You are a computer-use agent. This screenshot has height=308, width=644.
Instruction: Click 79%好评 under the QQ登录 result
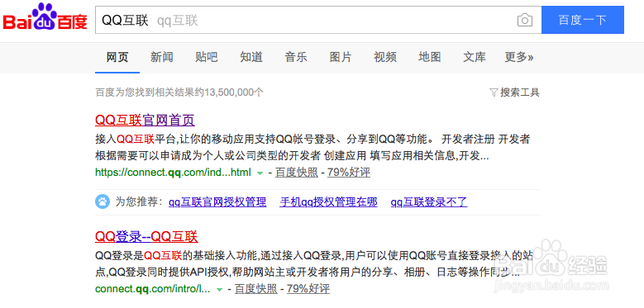pyautogui.click(x=308, y=289)
